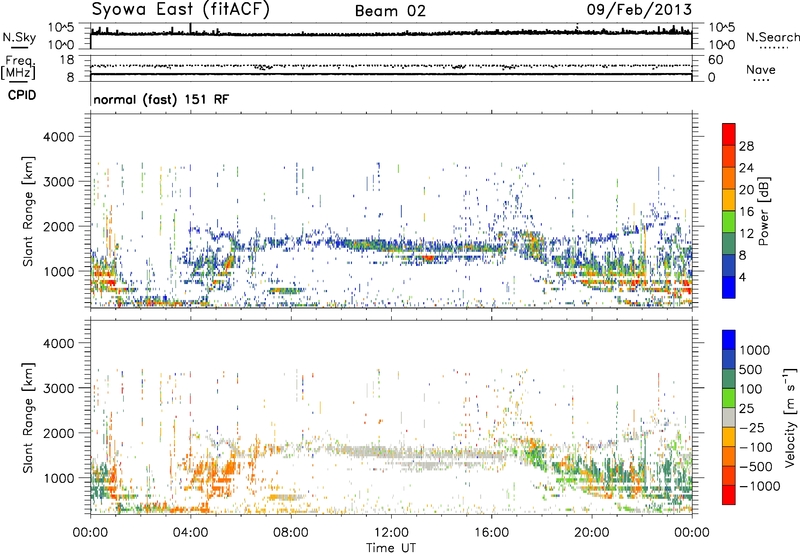Click the 16 dB power colorbar label
800x554 pixels.
(746, 212)
